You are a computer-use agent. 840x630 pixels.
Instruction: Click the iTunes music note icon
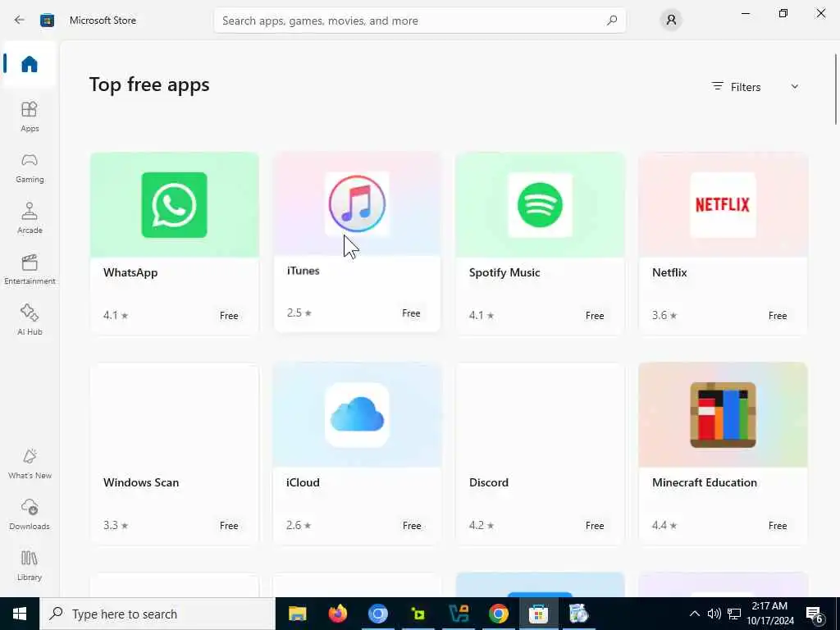tap(357, 203)
